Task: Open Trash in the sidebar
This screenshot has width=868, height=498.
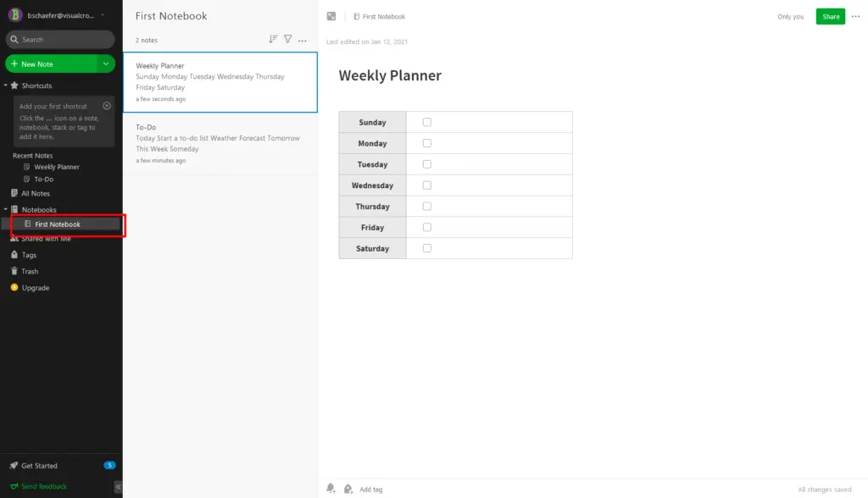Action: pos(30,272)
